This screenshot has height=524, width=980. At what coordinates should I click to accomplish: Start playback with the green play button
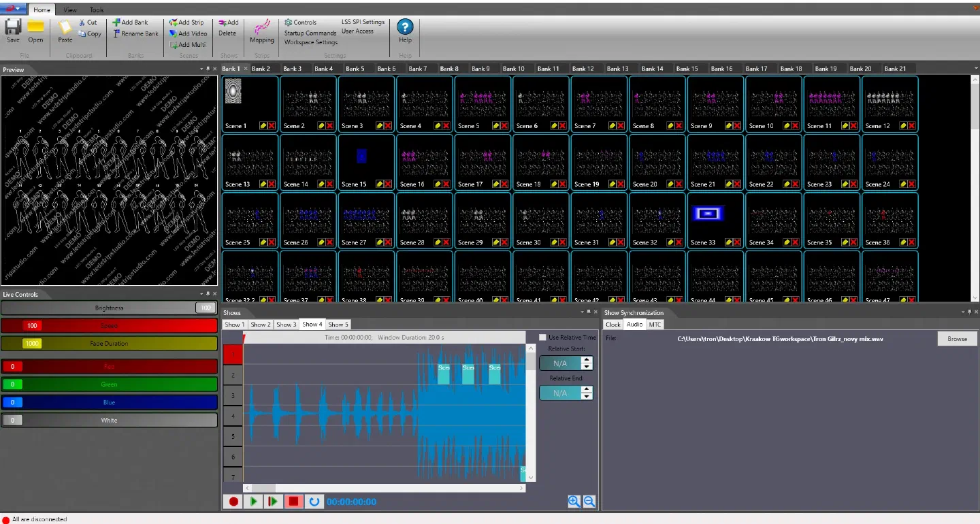point(253,502)
